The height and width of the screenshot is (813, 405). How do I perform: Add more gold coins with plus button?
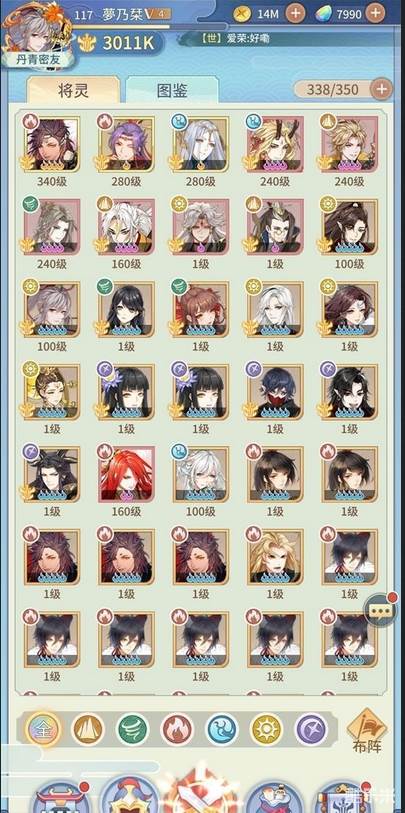pos(296,13)
